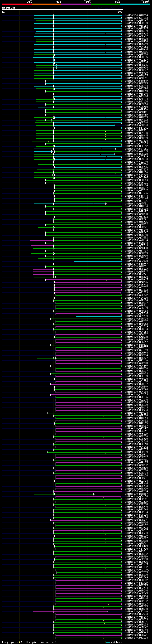Click label UniRef100_A7QXS5

[136, 76]
